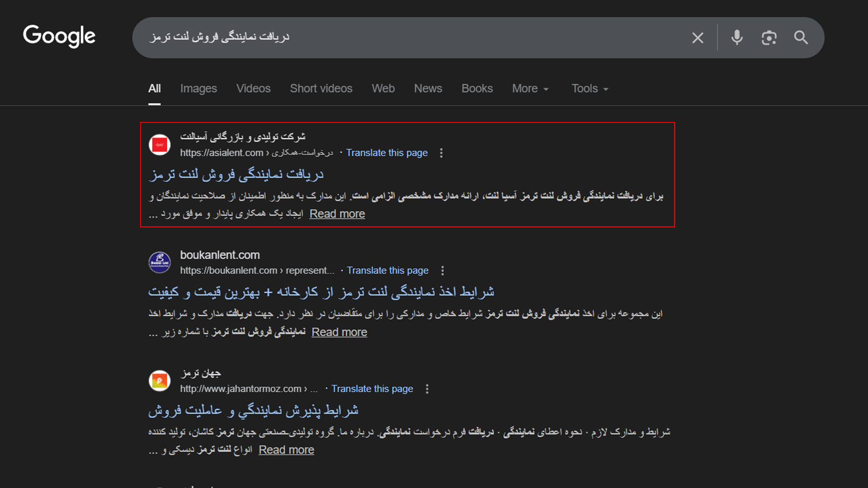This screenshot has height=488, width=868.
Task: Click the asialent.com site favicon
Action: pyautogui.click(x=160, y=145)
